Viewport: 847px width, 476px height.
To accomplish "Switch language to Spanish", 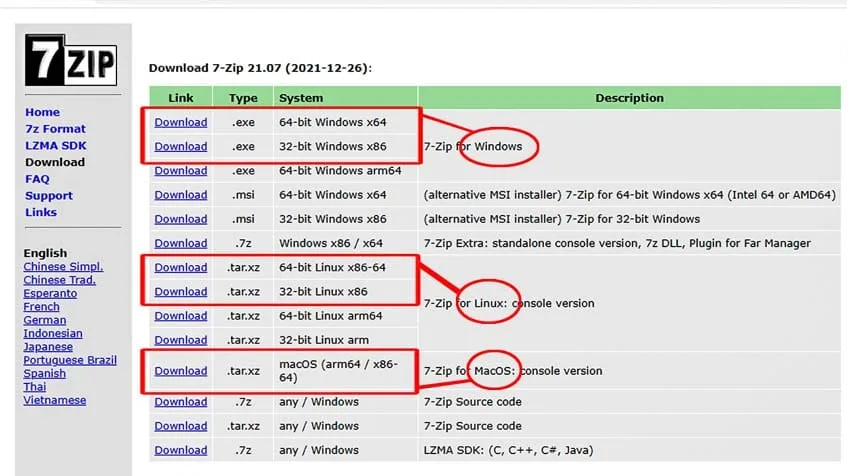I will (x=44, y=373).
